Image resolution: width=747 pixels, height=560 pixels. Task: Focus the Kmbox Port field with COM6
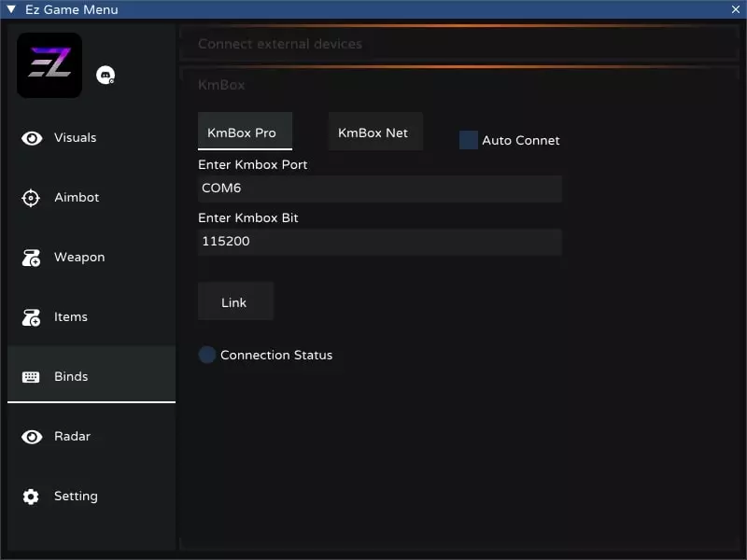click(380, 189)
